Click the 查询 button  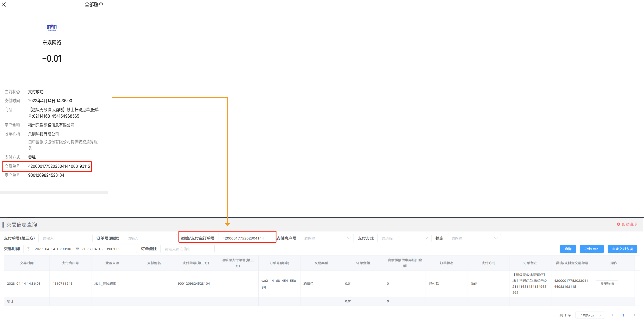[568, 249]
